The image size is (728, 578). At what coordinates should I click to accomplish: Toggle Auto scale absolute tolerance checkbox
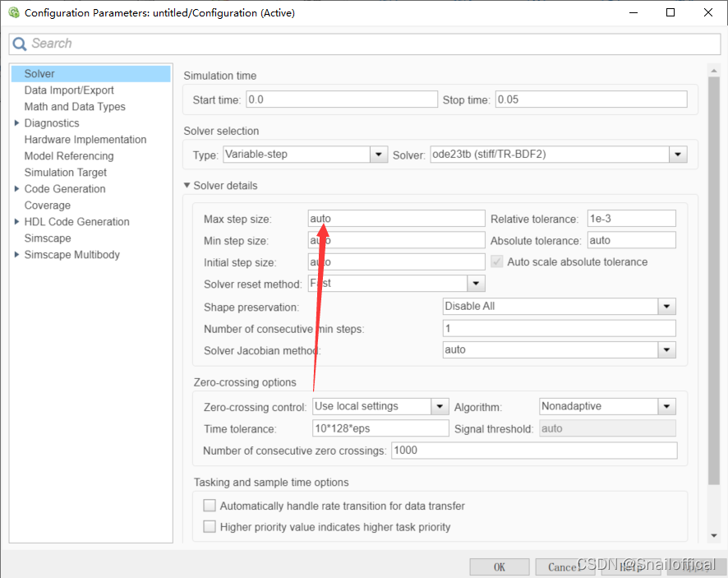pyautogui.click(x=497, y=261)
